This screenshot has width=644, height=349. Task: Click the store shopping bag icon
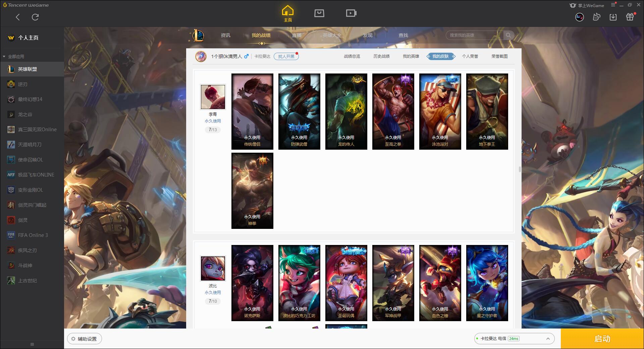pyautogui.click(x=319, y=13)
